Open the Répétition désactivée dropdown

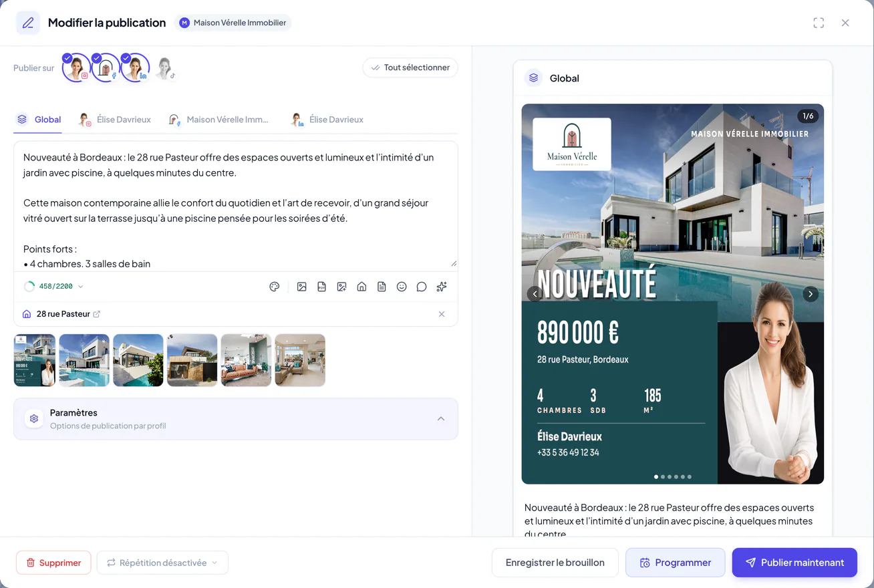[162, 563]
